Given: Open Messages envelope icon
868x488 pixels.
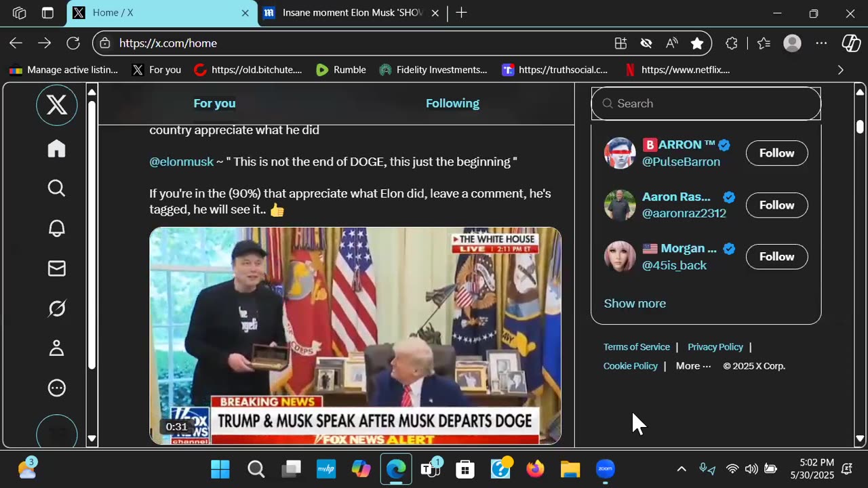Looking at the screenshot, I should pos(57,268).
